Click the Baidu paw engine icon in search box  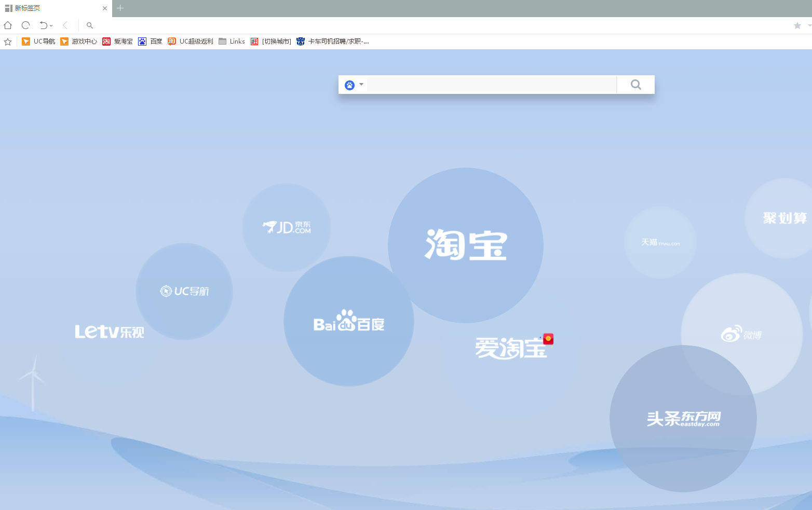click(x=350, y=85)
